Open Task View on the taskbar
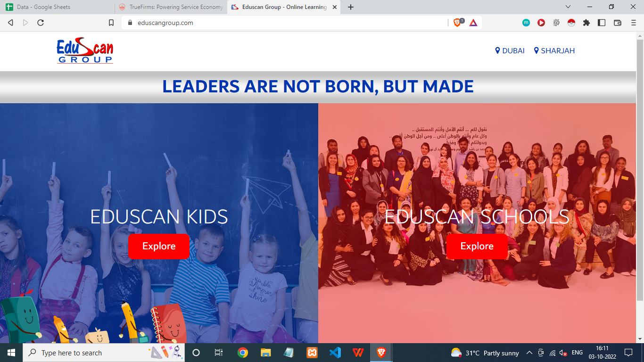Image resolution: width=644 pixels, height=362 pixels. coord(219,353)
